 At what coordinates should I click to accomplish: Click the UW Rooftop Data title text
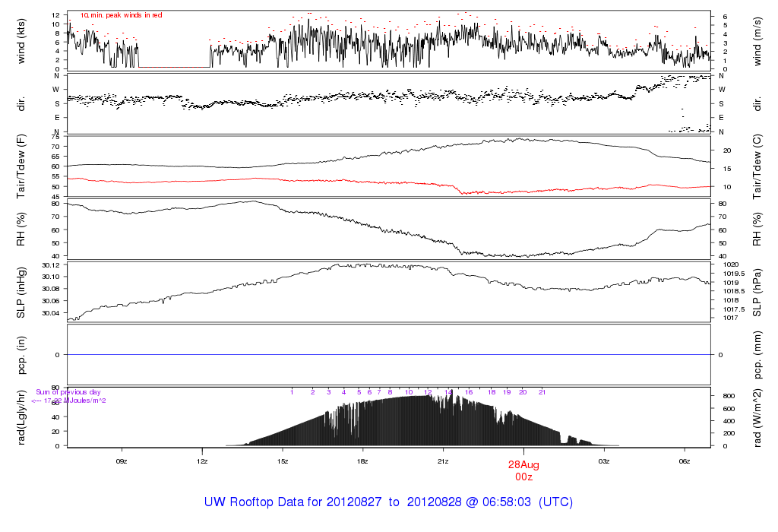388,502
